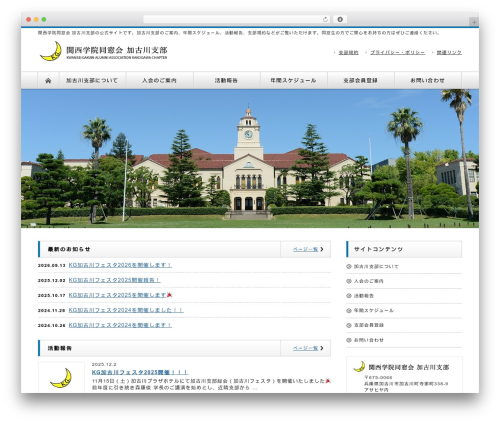This screenshot has width=500, height=423.
Task: Click the chevron in 活動報告 section header
Action: click(x=322, y=348)
